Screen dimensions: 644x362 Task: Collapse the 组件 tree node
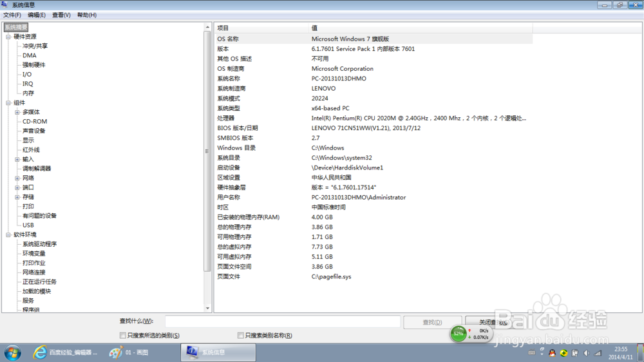point(8,102)
